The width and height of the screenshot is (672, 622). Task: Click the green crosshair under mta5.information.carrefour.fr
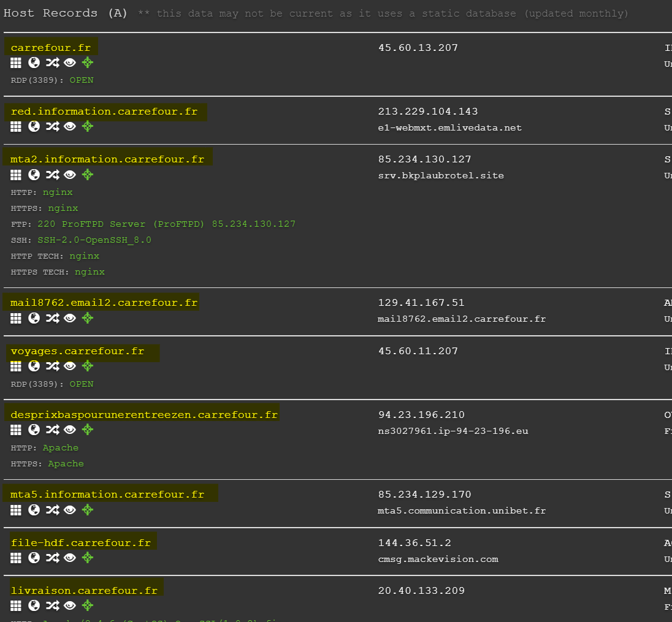tap(88, 510)
